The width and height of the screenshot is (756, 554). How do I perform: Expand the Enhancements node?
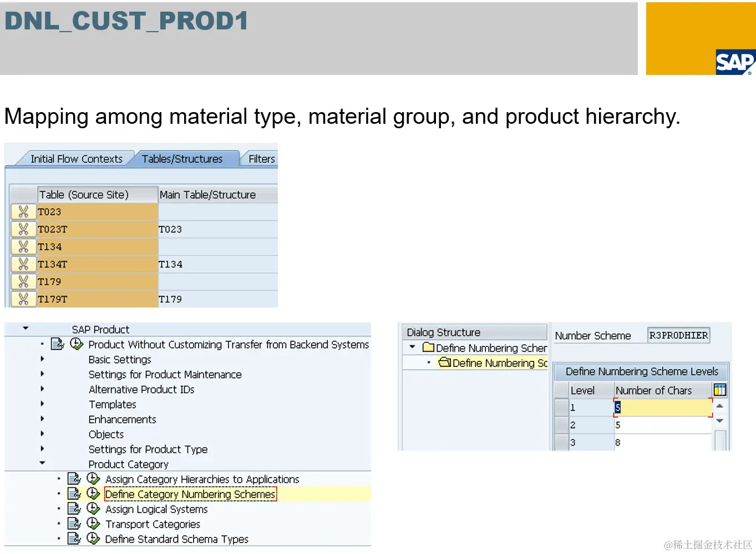pos(42,419)
